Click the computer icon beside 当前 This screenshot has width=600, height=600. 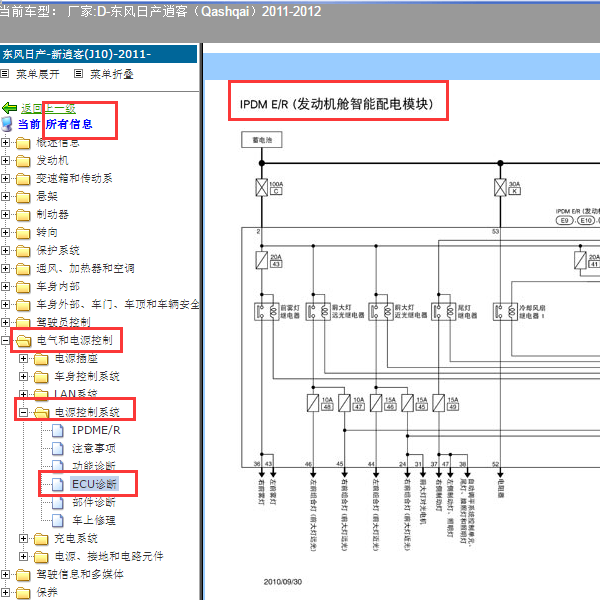click(7, 124)
